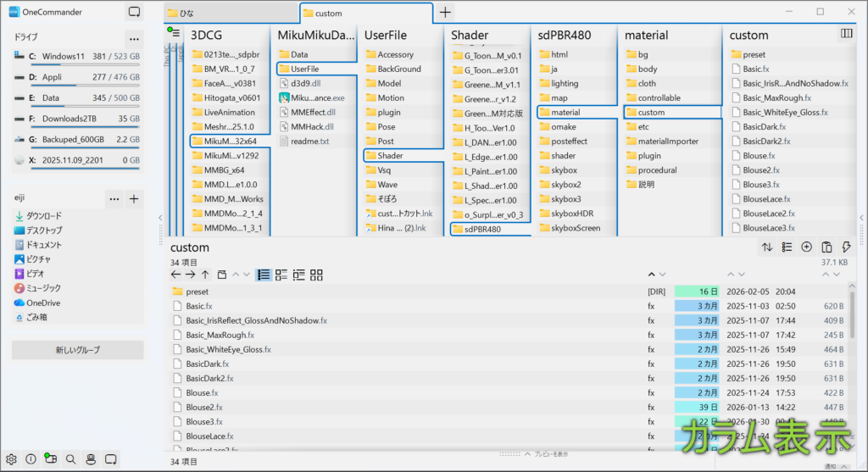Click the info circle icon in the bottom bar
The image size is (868, 472).
pos(31,459)
